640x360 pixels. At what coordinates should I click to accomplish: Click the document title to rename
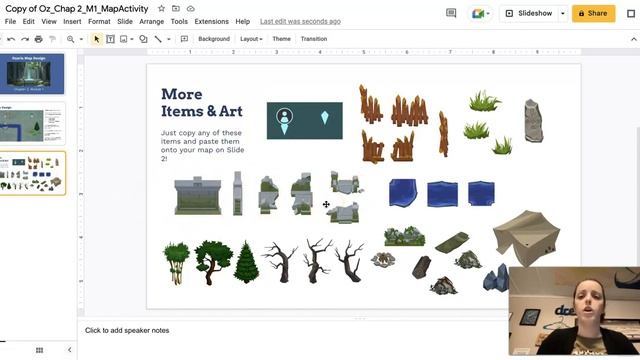(x=77, y=9)
